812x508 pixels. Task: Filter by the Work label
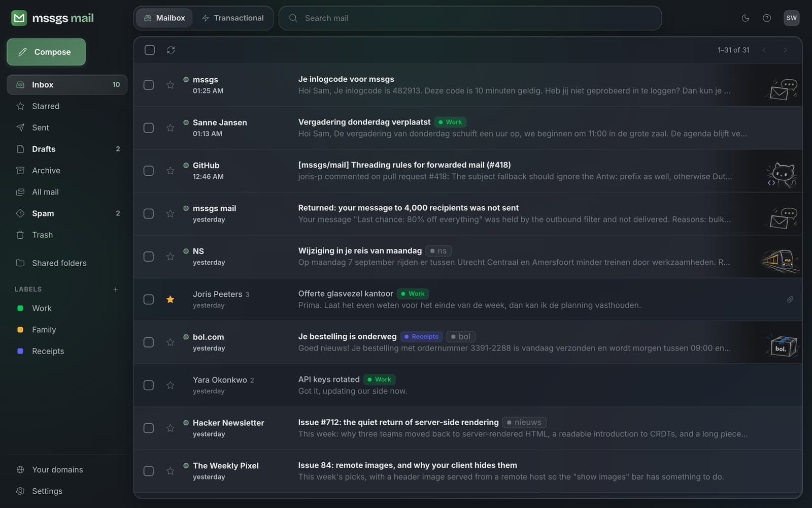(67, 308)
